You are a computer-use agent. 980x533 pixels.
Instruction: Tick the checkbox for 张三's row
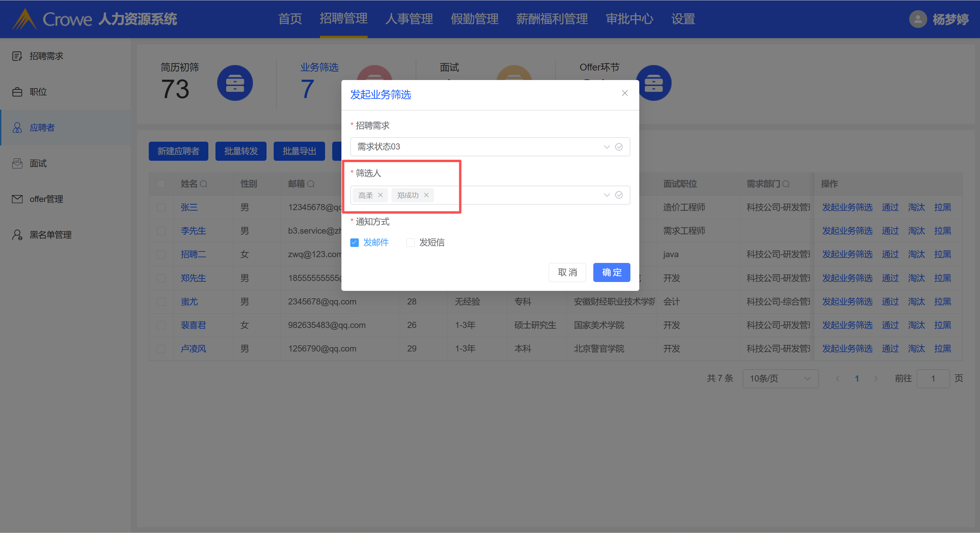(161, 207)
